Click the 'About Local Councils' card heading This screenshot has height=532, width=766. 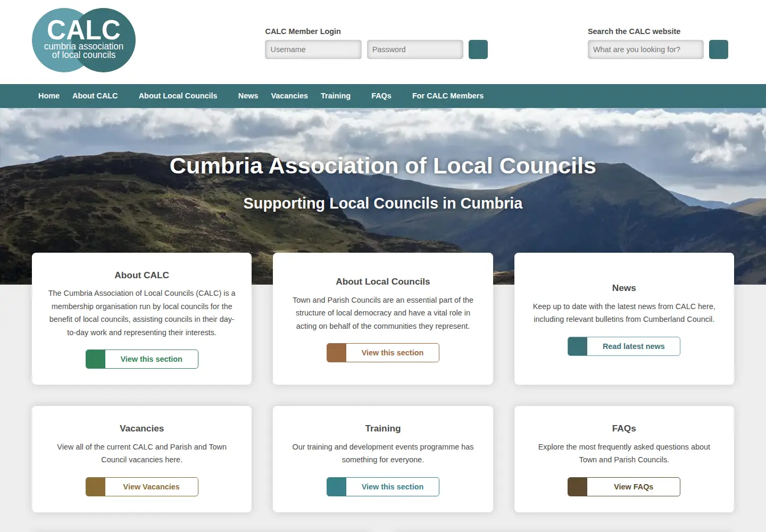point(383,281)
